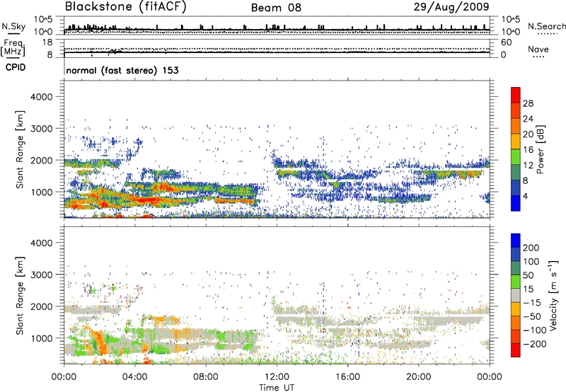Click the 'Nave' legend label

coord(538,49)
